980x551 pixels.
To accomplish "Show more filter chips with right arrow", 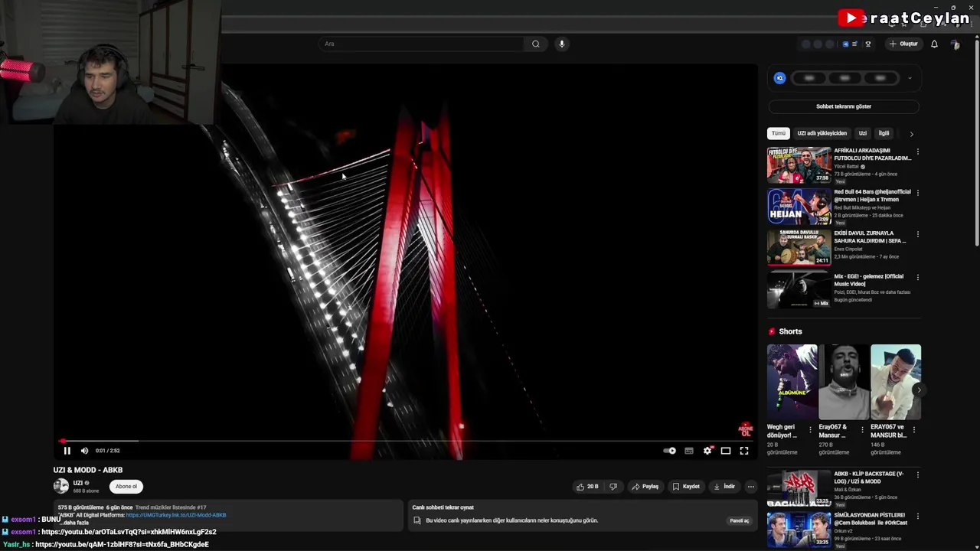I will (x=911, y=134).
